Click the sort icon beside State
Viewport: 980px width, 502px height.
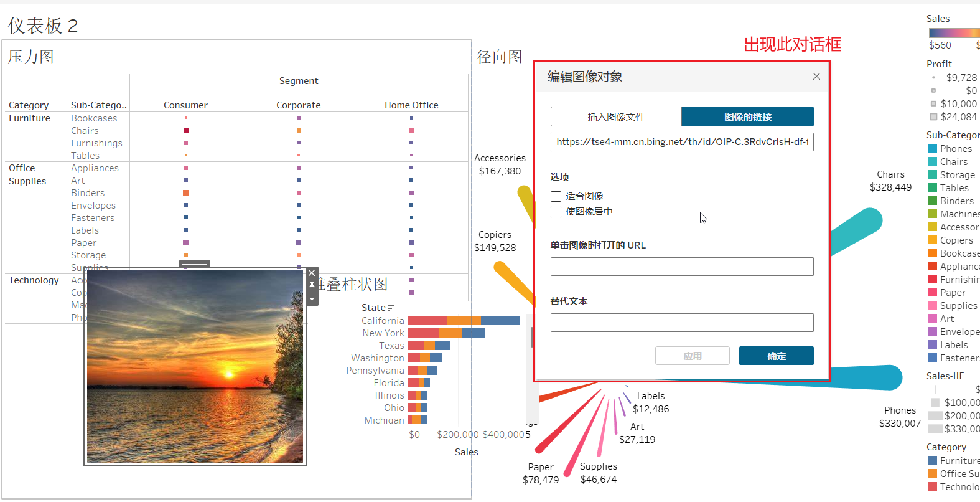[x=391, y=308]
